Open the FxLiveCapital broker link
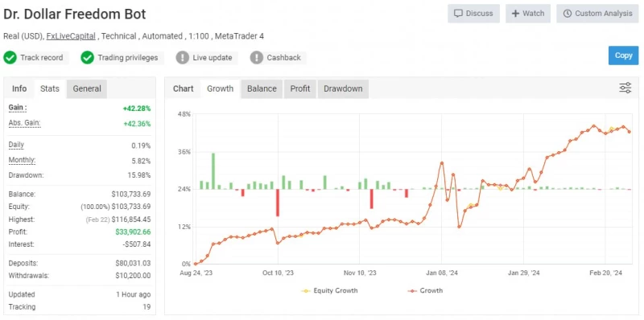Viewport: 644px width, 320px height. (71, 36)
